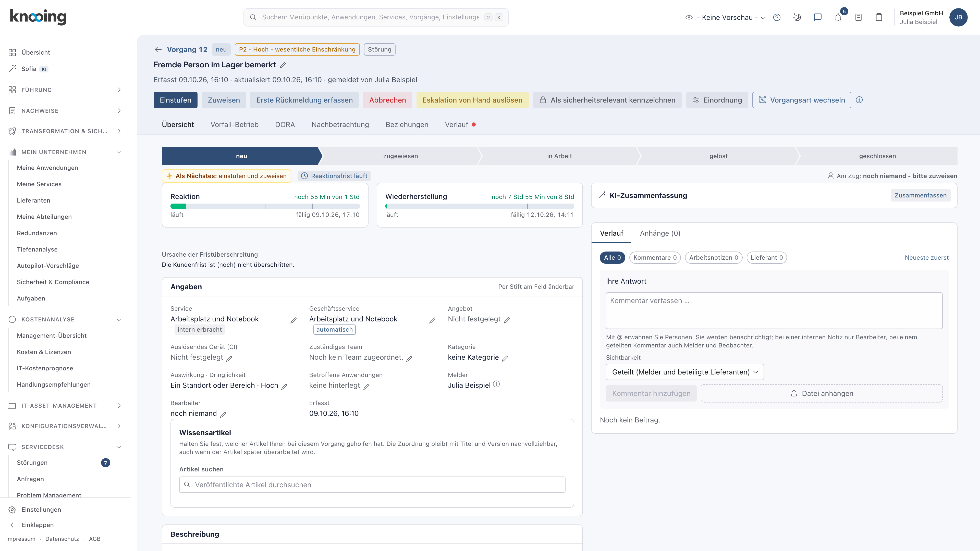Click the chat bubble icon in header
This screenshot has width=980, height=551.
817,17
